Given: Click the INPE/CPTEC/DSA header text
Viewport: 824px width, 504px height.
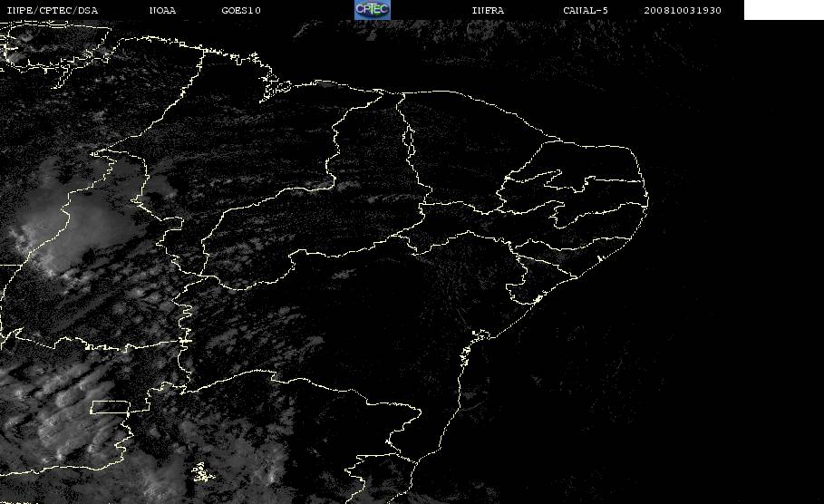Looking at the screenshot, I should coord(52,11).
